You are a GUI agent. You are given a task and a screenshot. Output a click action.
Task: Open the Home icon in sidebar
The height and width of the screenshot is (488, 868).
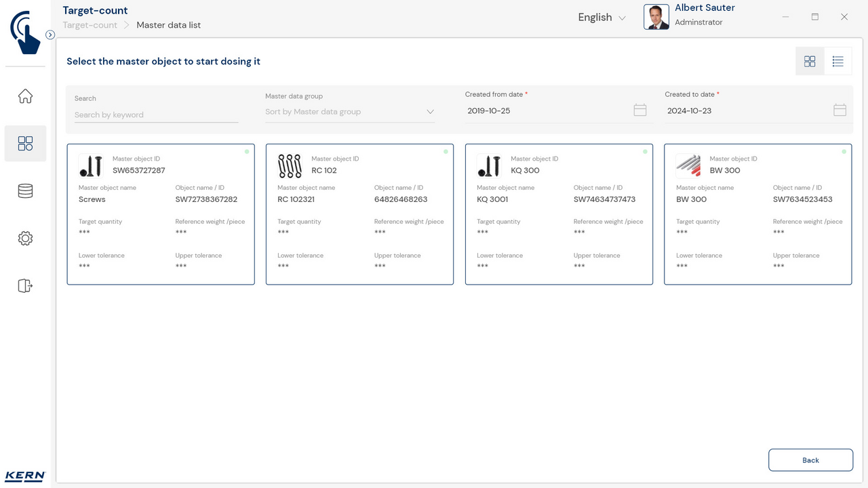(x=25, y=96)
